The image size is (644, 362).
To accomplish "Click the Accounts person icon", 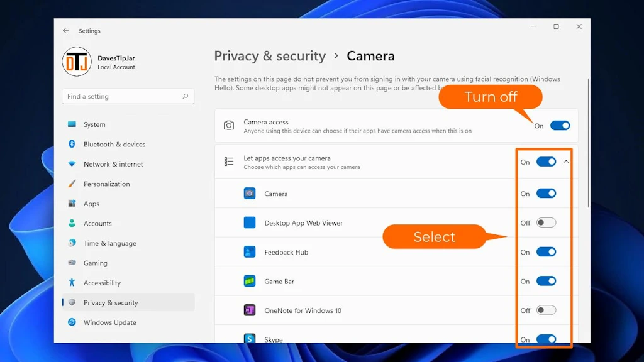I will click(72, 223).
